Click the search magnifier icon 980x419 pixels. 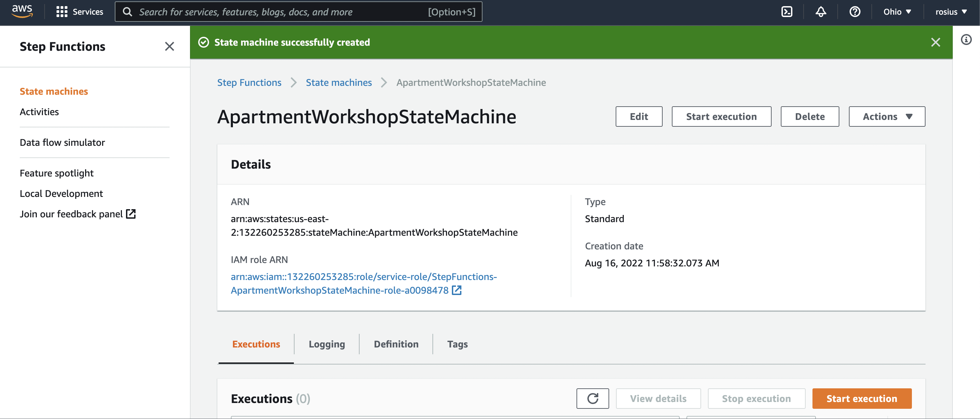(x=127, y=12)
